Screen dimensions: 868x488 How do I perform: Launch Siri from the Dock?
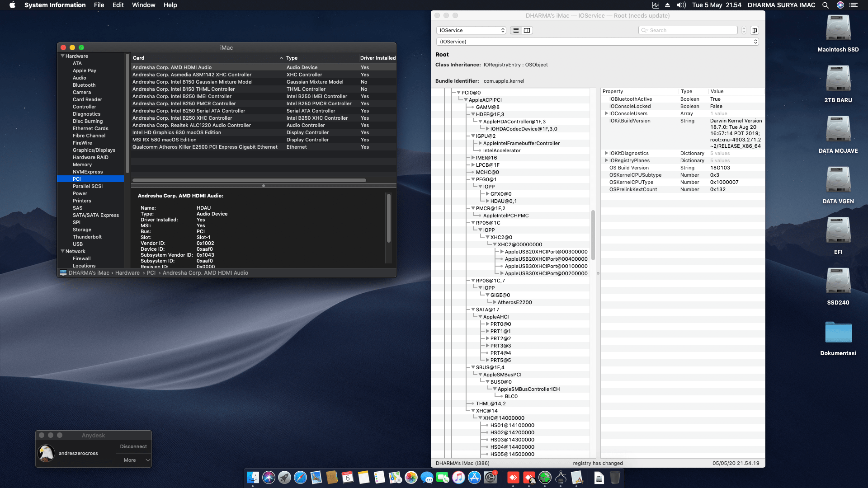point(269,477)
